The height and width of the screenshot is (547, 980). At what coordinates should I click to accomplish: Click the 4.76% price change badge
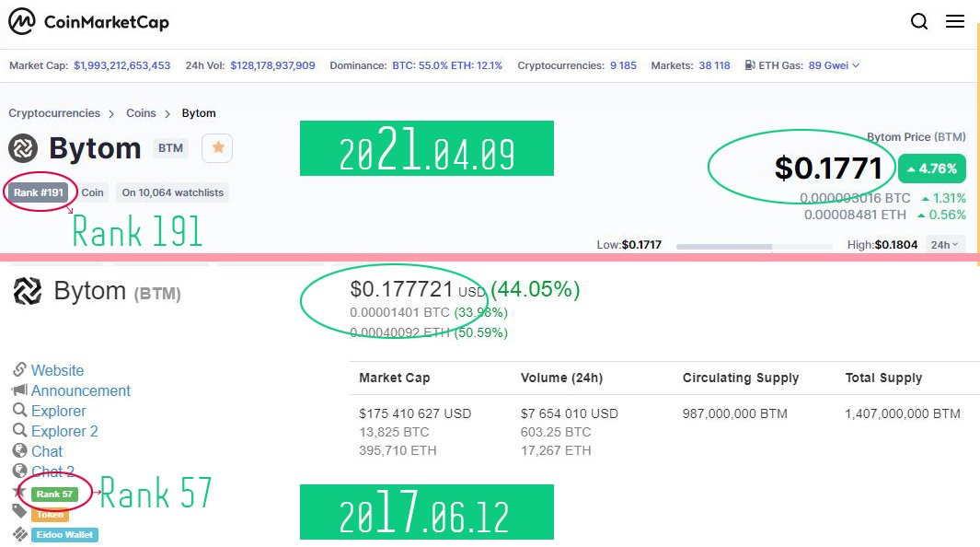coord(932,169)
